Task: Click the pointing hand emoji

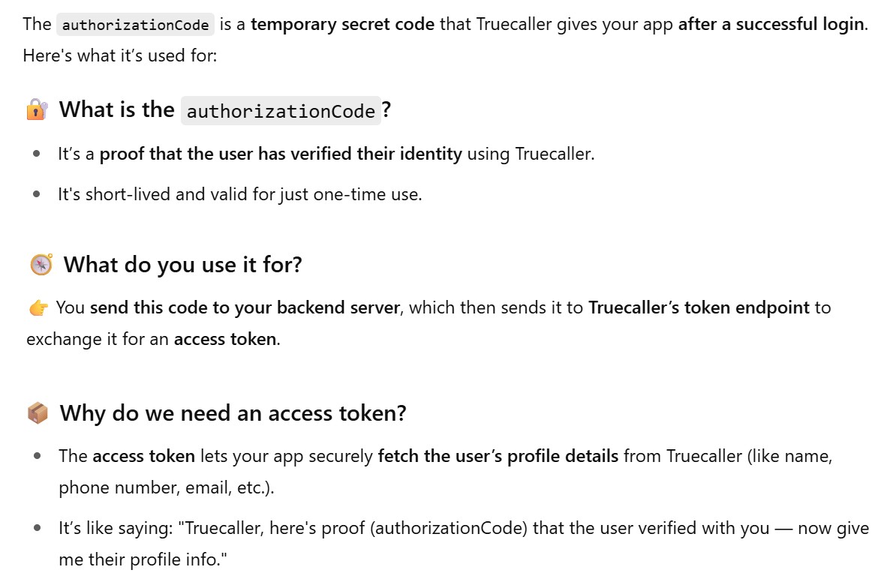Action: pos(38,308)
